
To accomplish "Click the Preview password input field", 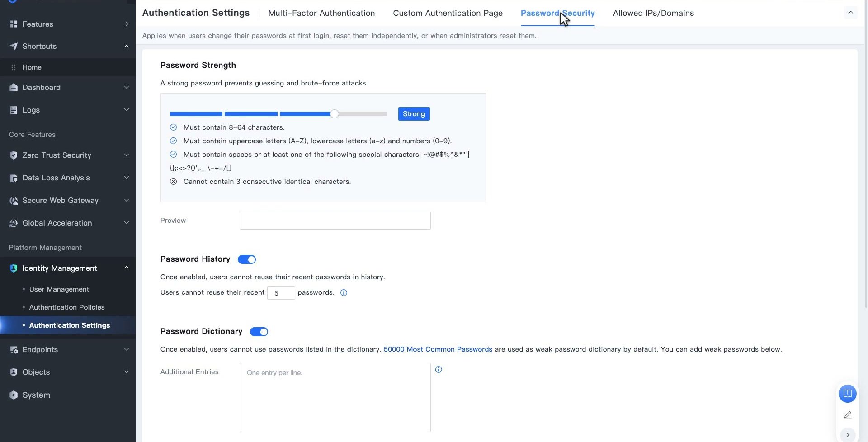I will [x=335, y=221].
